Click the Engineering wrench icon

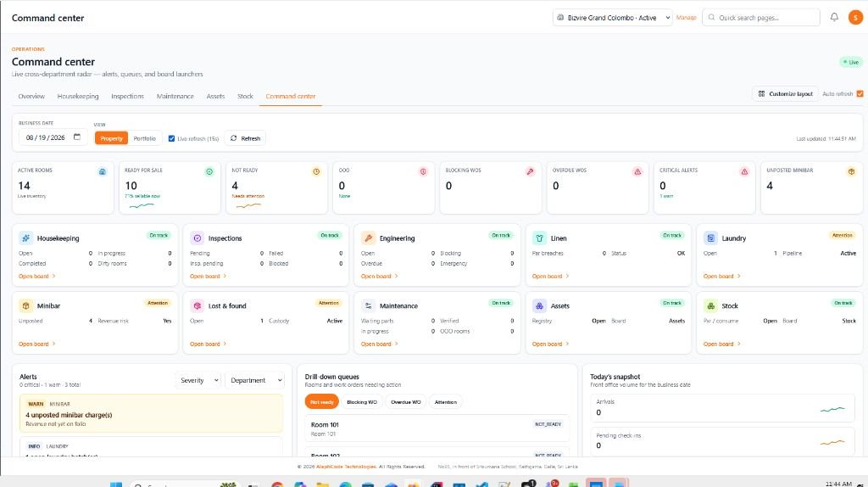click(x=368, y=238)
